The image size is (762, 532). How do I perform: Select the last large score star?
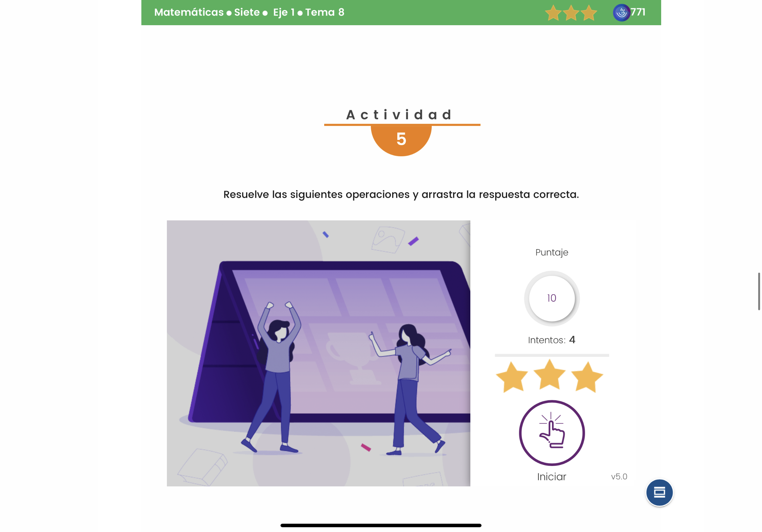[587, 377]
